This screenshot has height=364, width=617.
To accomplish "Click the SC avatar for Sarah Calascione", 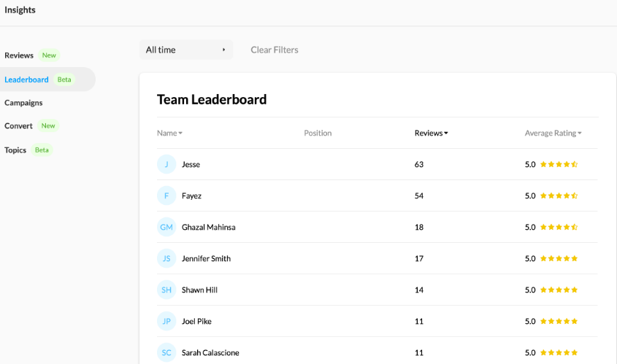I will click(166, 352).
